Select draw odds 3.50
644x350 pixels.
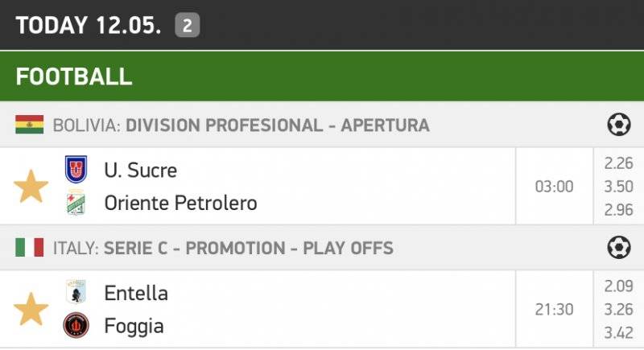618,187
